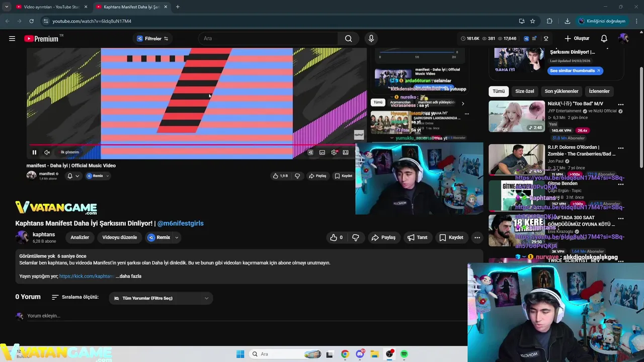Select the İzlenenler filter chip
Screen dimensions: 644x362
[599, 92]
